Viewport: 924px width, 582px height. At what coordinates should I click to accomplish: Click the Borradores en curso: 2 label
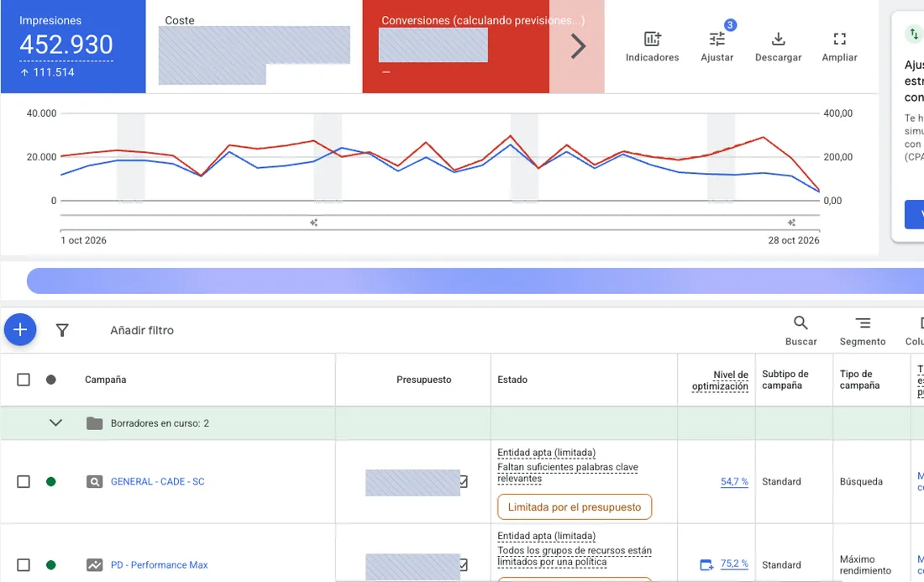[x=160, y=423]
